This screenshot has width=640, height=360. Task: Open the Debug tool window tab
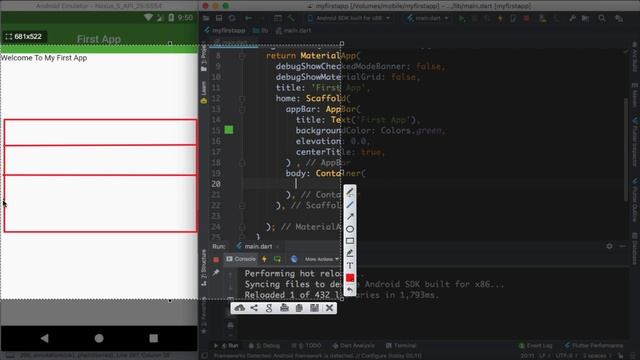[x=264, y=345]
